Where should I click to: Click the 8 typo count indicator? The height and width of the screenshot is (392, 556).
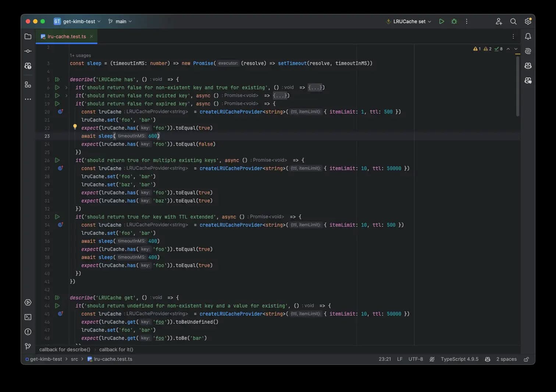point(499,49)
